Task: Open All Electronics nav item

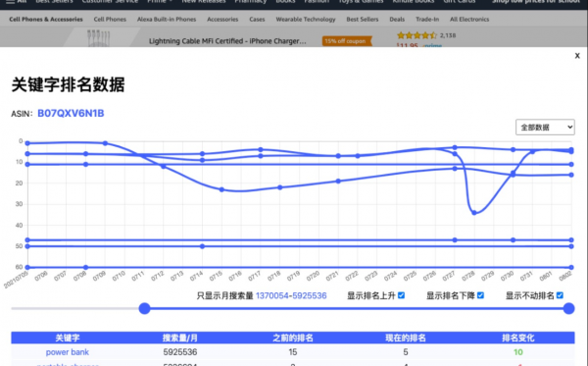Action: [469, 20]
